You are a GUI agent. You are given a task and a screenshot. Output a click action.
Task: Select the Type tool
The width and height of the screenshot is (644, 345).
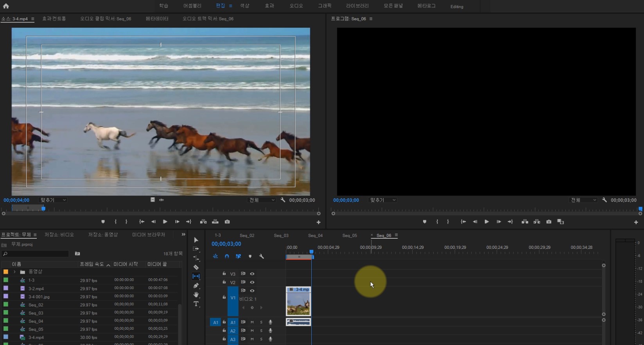coord(196,304)
